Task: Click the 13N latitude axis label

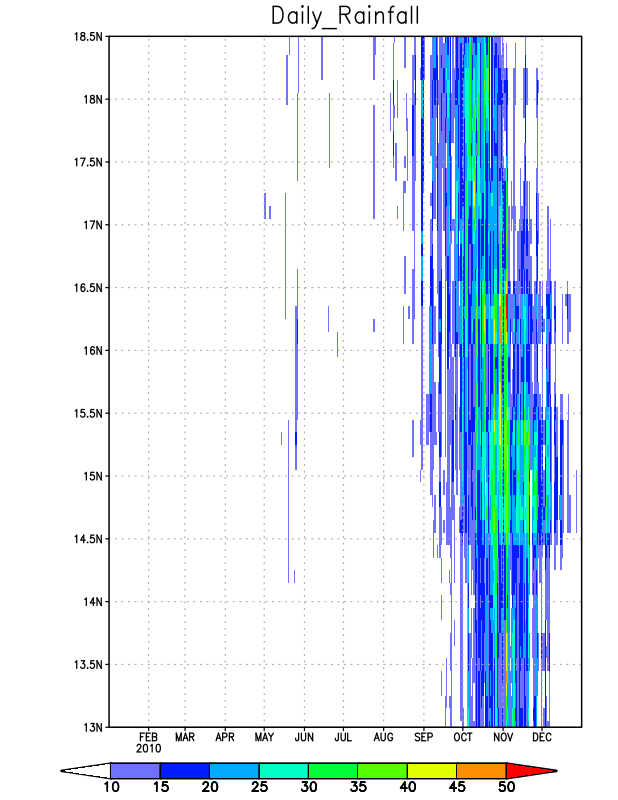Action: 93,727
